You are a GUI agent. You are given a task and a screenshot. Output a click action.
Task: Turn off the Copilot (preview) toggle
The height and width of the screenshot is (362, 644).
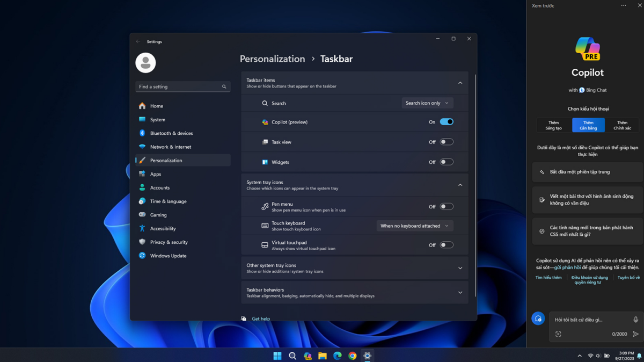click(447, 122)
